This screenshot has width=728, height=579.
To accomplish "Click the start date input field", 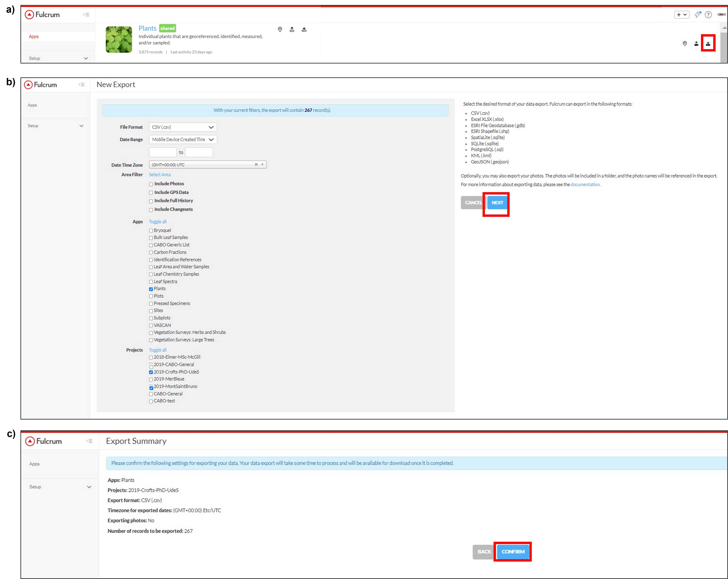I will point(163,152).
